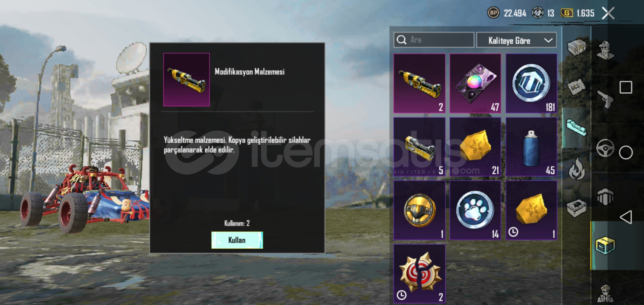
Task: Open the vehicle steering wheel category tab
Action: (605, 148)
